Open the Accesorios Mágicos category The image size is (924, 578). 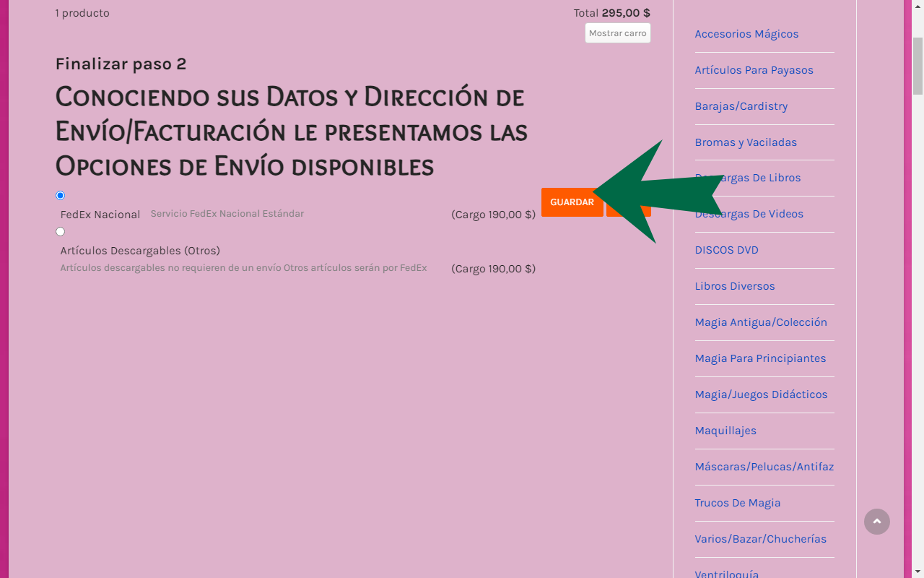click(x=746, y=34)
